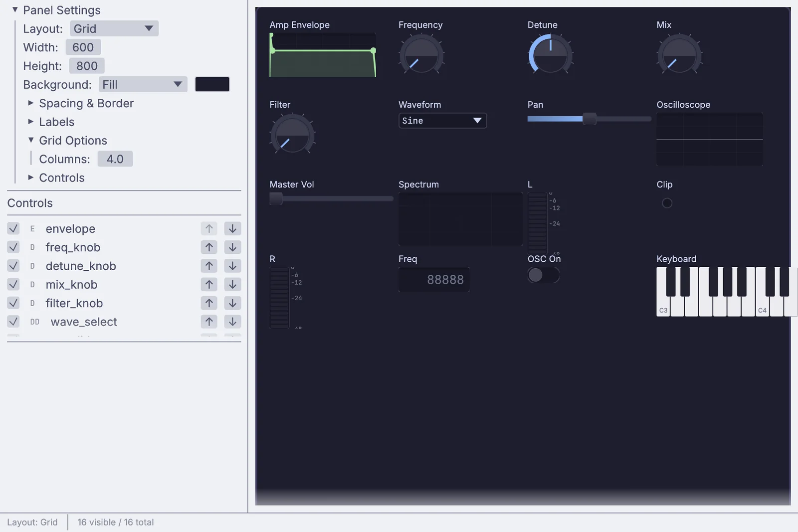The width and height of the screenshot is (798, 532).
Task: Toggle the OSC On switch
Action: (544, 275)
